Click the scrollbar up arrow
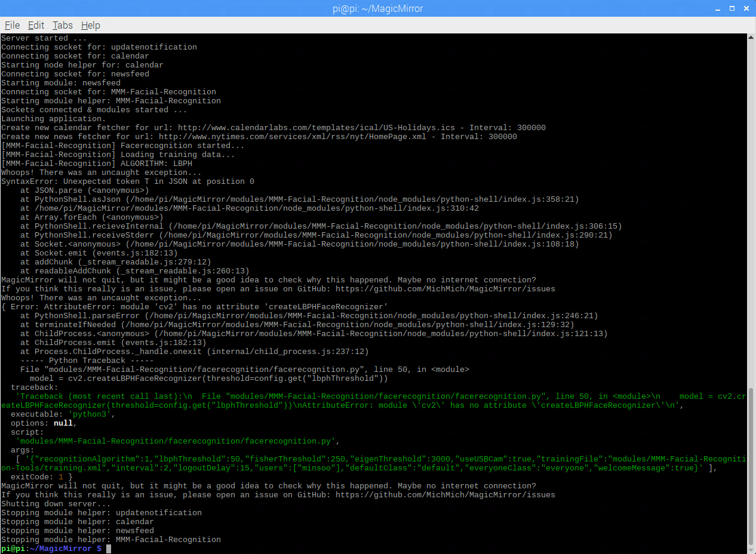The width and height of the screenshot is (756, 554). pyautogui.click(x=751, y=37)
